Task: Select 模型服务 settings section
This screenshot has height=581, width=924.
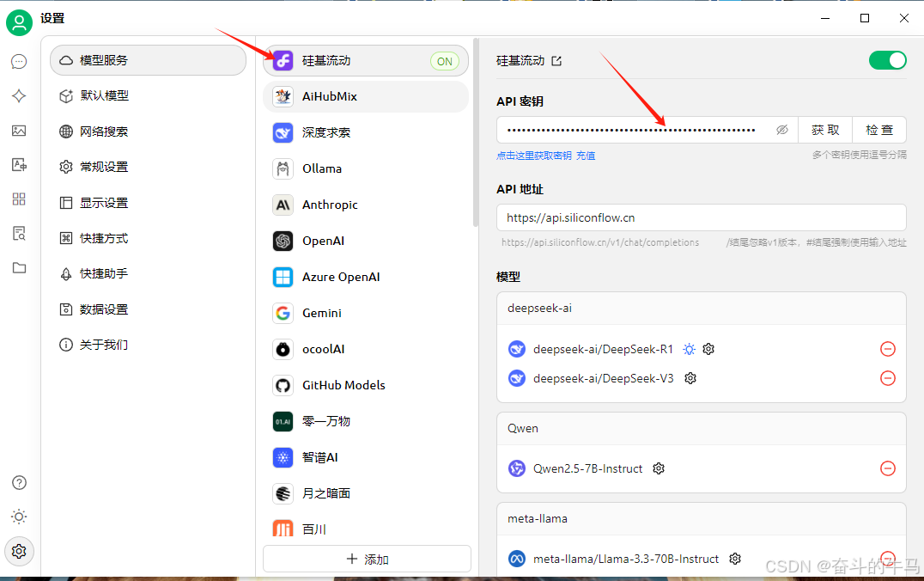Action: [148, 60]
